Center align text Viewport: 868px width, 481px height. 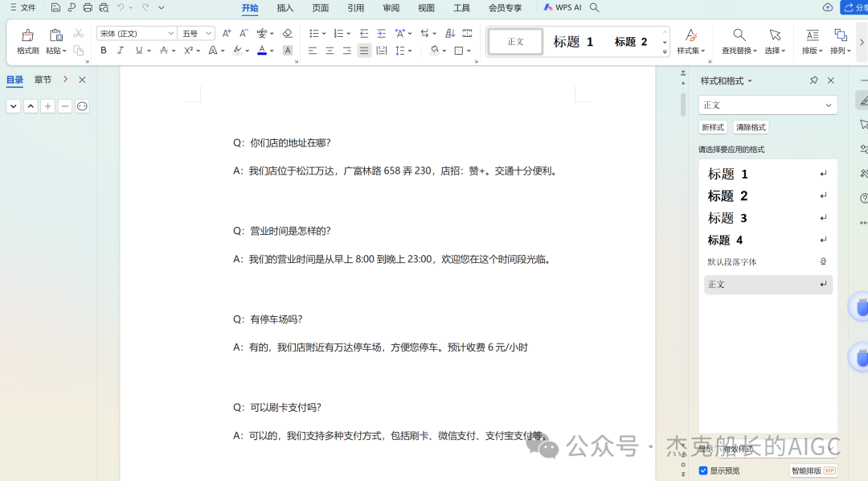(330, 51)
